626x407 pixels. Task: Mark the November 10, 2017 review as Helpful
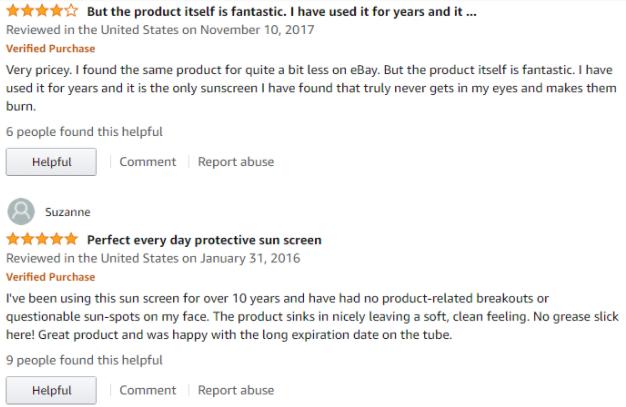tap(51, 162)
